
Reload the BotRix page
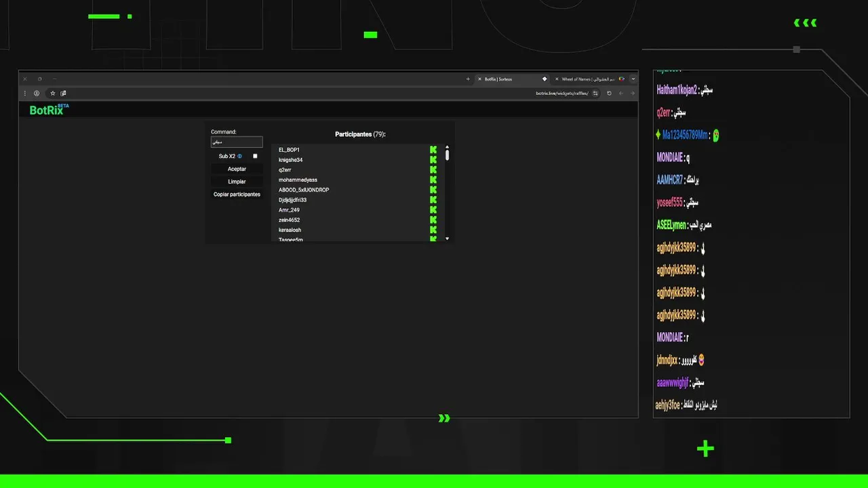[x=609, y=94]
